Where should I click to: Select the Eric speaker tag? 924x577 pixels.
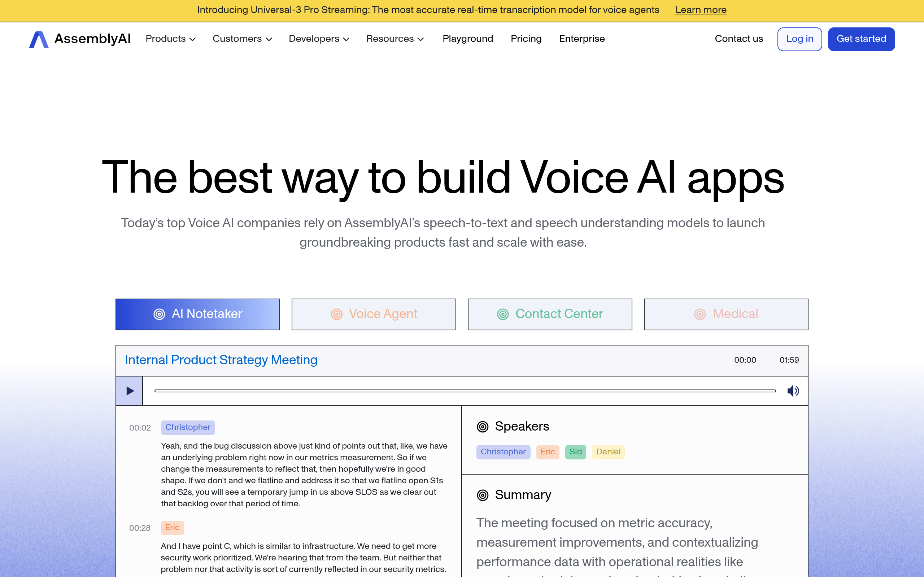pos(548,452)
